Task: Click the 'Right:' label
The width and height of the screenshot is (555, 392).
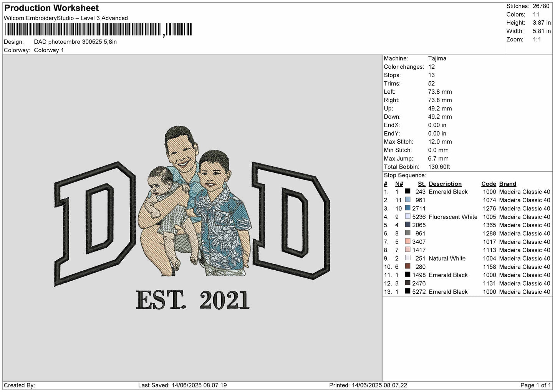Action: point(391,100)
